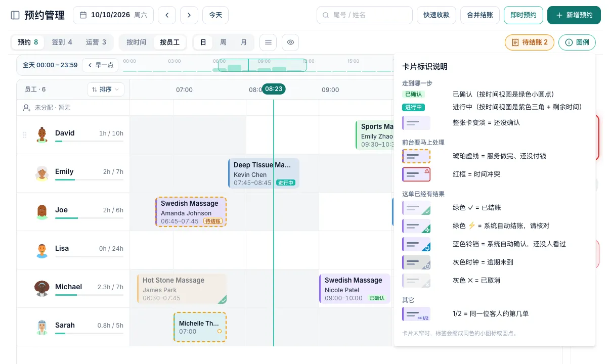Click Emily's avatar
Screen dimensions: 611x364
point(42,173)
